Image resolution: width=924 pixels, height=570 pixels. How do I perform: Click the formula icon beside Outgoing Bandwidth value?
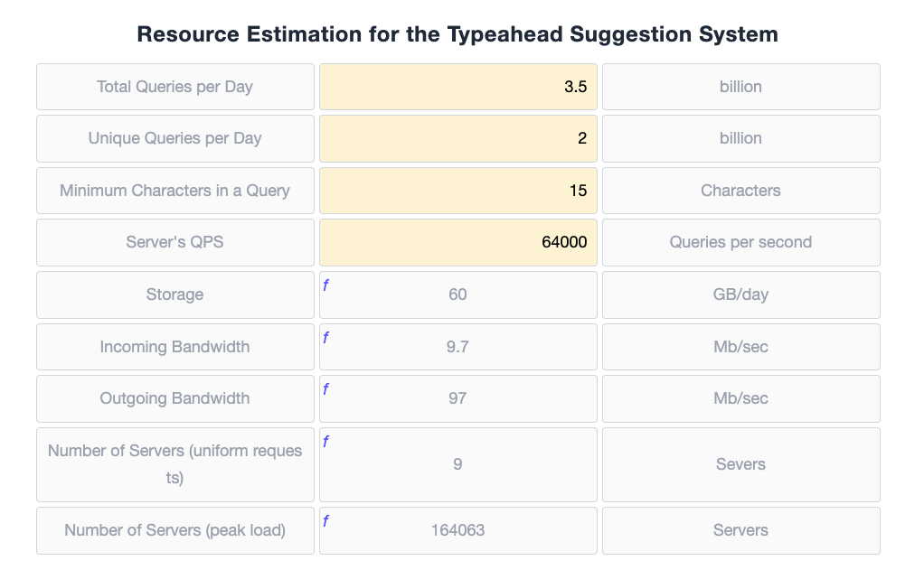pyautogui.click(x=325, y=389)
